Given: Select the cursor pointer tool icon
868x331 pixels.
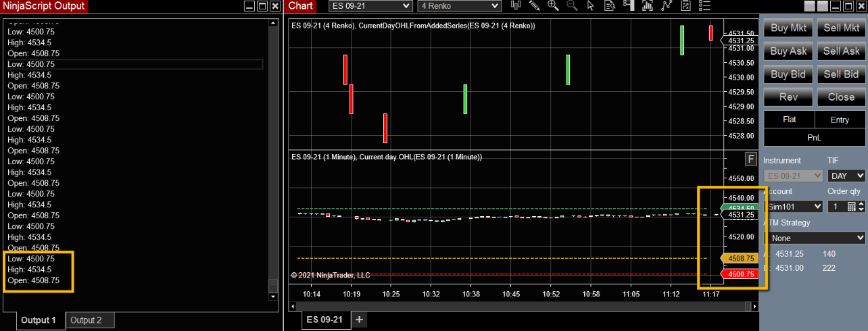Looking at the screenshot, I should [x=591, y=6].
